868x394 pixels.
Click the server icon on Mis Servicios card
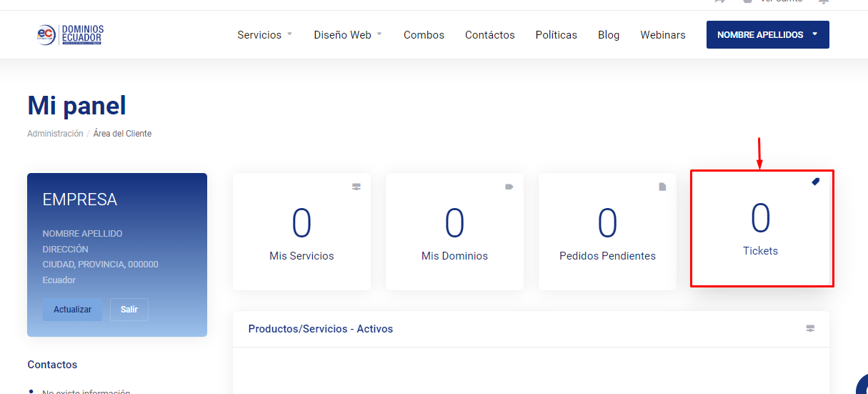click(x=356, y=187)
